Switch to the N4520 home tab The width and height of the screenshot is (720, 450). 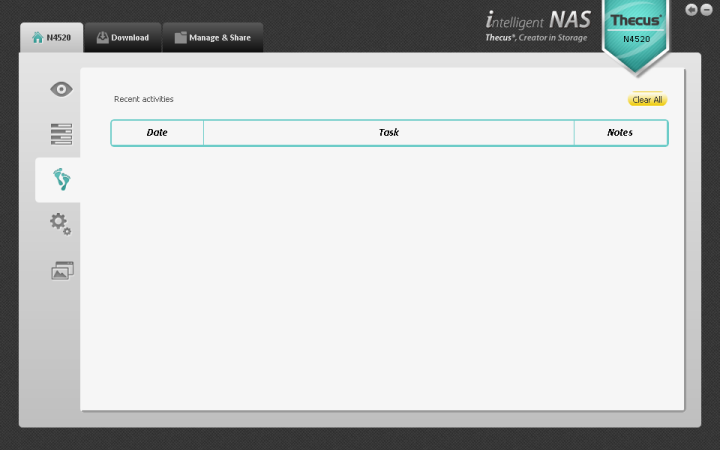coord(51,37)
